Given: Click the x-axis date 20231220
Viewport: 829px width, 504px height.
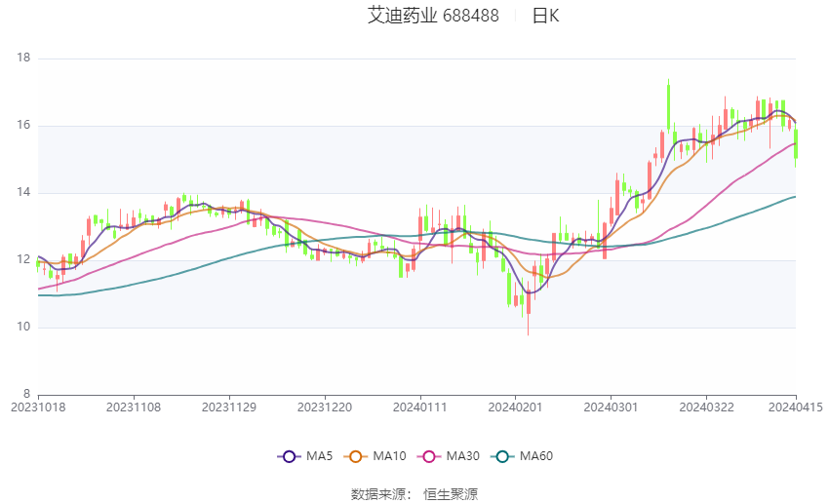Looking at the screenshot, I should (x=325, y=407).
